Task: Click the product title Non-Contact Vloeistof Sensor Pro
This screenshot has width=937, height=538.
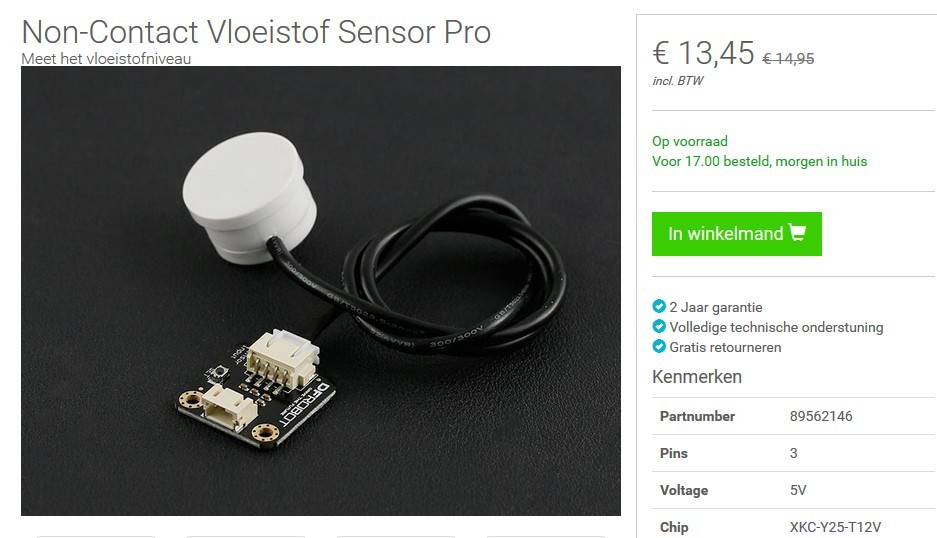Action: [x=256, y=32]
